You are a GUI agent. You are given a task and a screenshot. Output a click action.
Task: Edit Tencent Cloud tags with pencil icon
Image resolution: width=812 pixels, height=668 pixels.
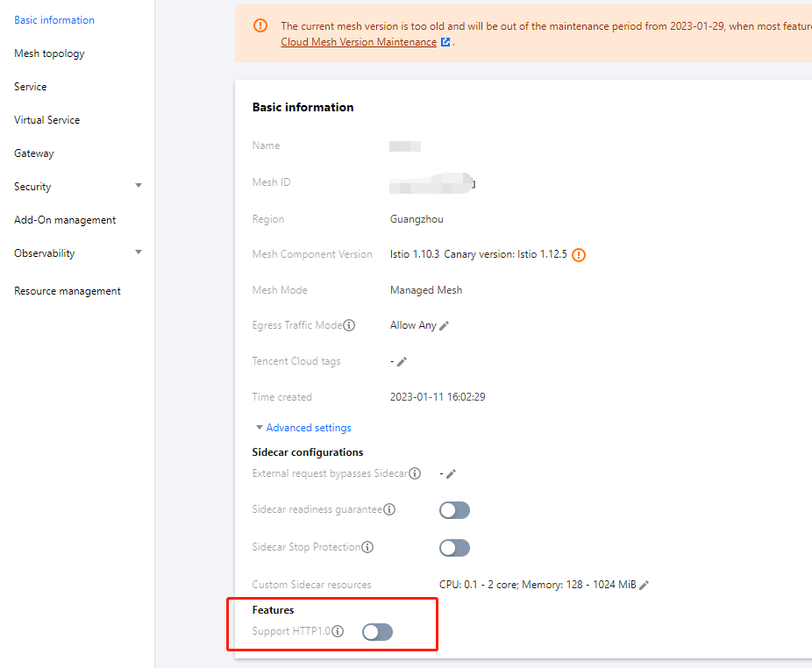pyautogui.click(x=402, y=361)
